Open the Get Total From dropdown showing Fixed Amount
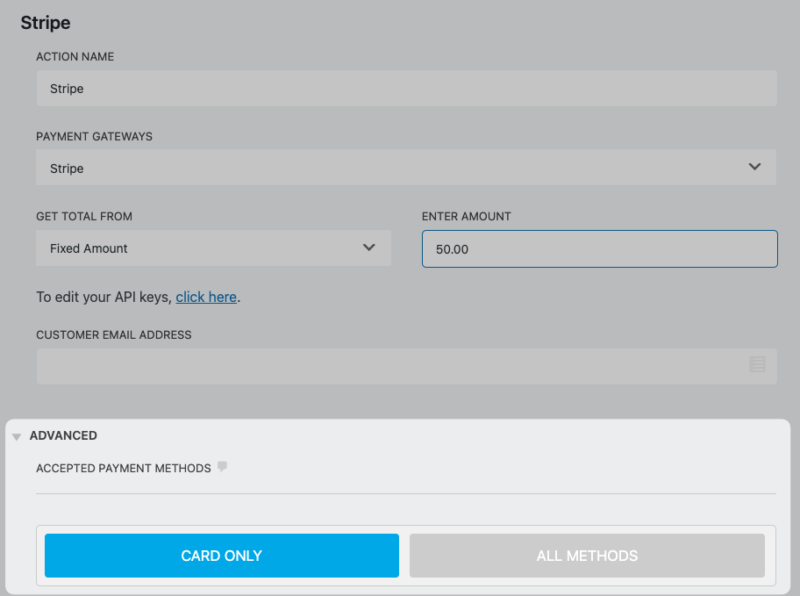Viewport: 800px width, 596px height. pos(213,247)
